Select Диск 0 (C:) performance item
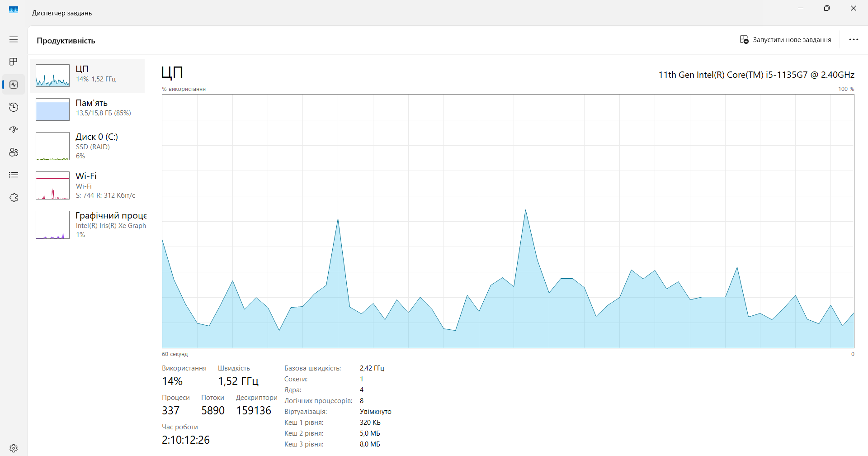868x456 pixels. 87,146
